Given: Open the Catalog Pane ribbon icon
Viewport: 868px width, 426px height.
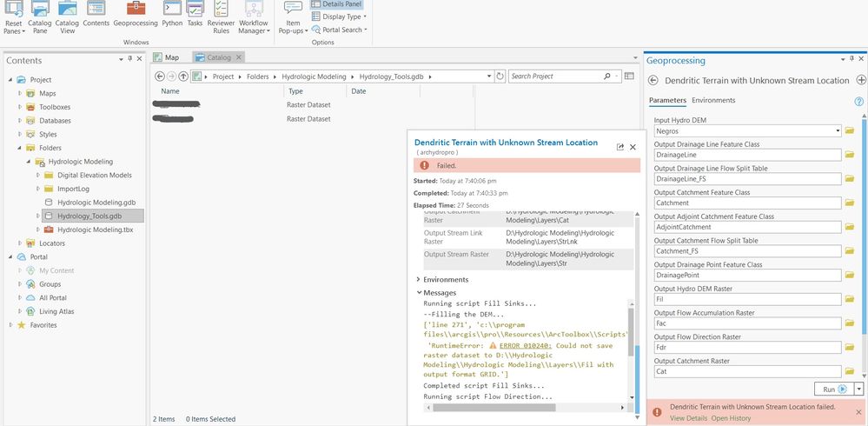Looking at the screenshot, I should 40,18.
